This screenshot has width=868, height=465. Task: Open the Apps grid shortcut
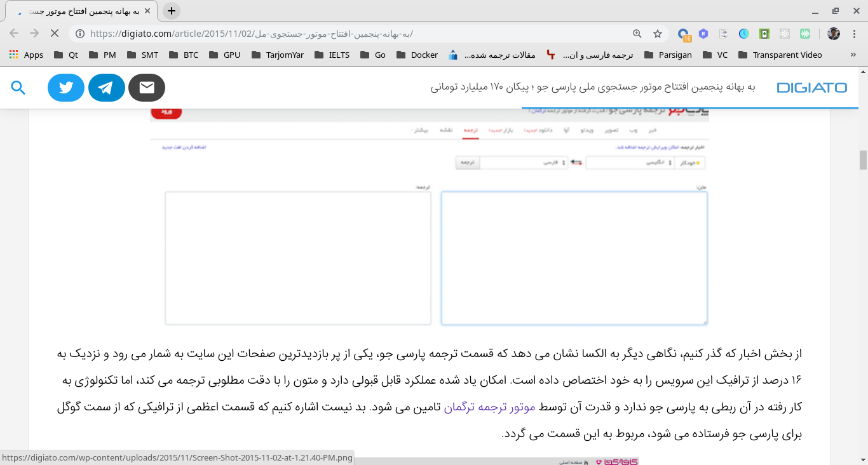point(26,55)
